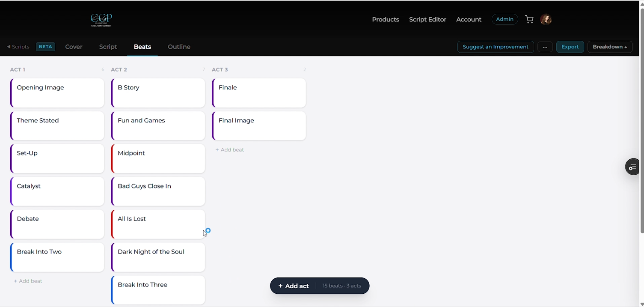
Task: Open the floating beat list panel
Action: tap(632, 167)
